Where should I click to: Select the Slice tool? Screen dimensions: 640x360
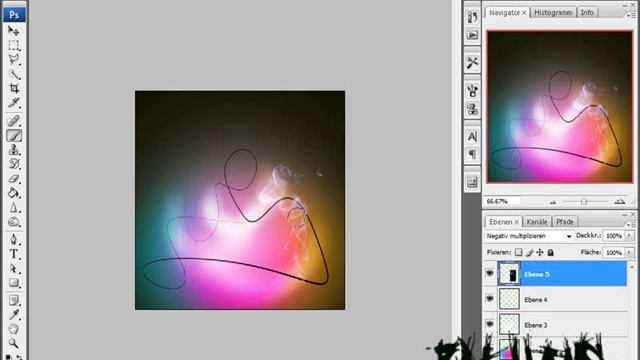(x=14, y=102)
